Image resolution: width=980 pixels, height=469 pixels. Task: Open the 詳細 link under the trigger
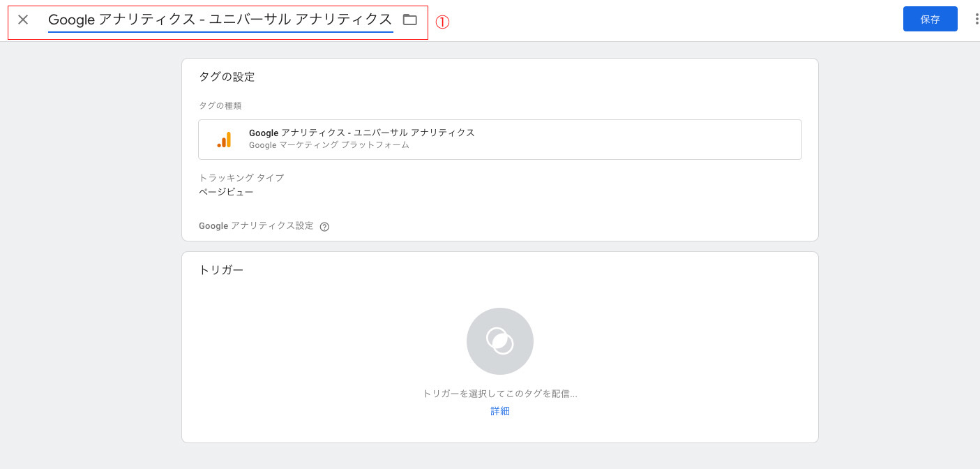(x=499, y=411)
